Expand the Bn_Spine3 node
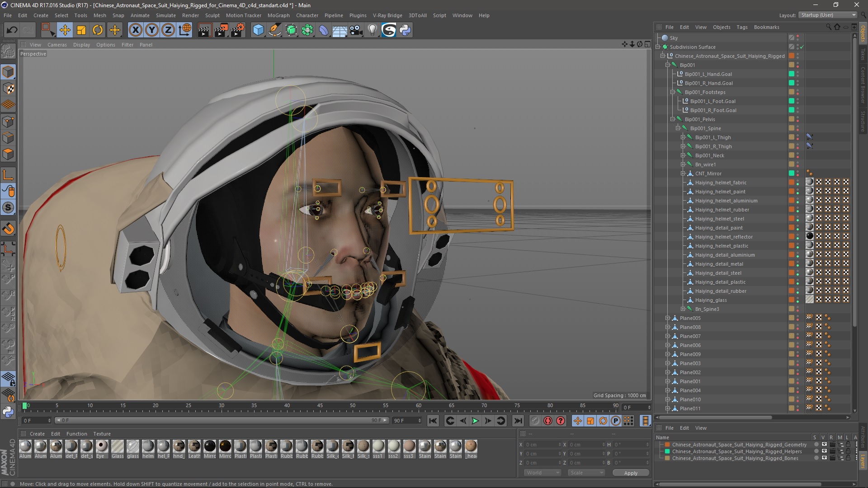 tap(683, 309)
